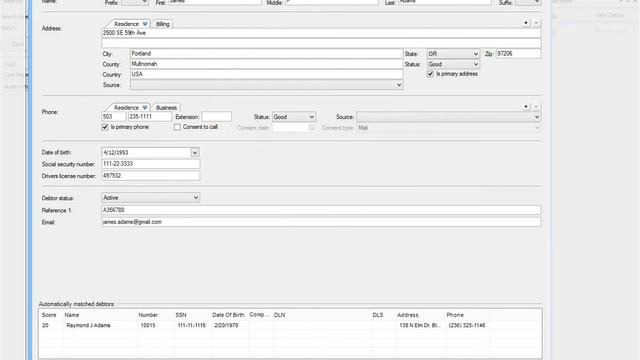Click the DLS column header
This screenshot has height=360, width=640.
click(378, 315)
